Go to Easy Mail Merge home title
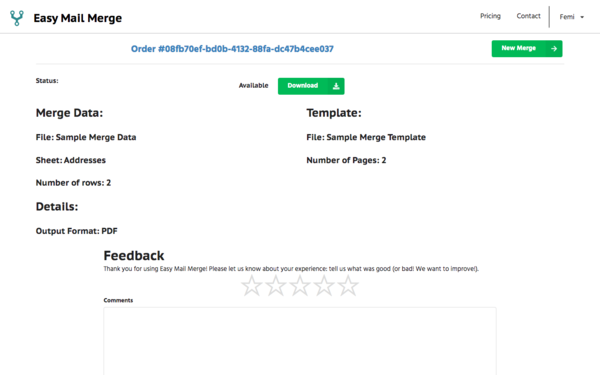600x375 pixels. coord(78,18)
